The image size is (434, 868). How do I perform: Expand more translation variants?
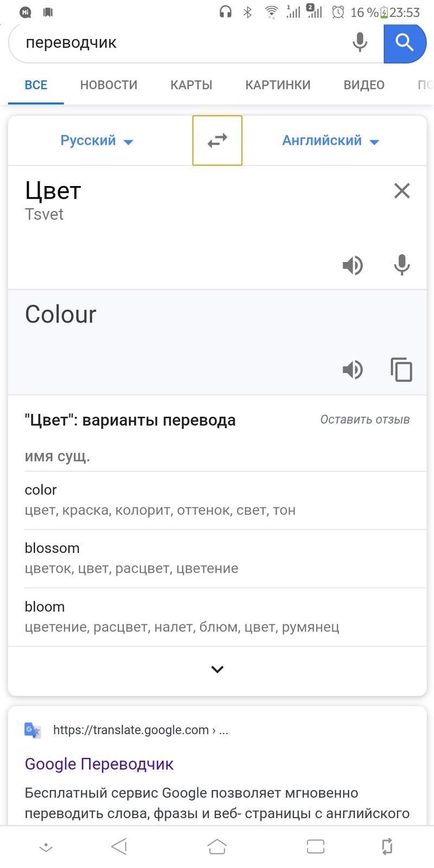pos(217,669)
